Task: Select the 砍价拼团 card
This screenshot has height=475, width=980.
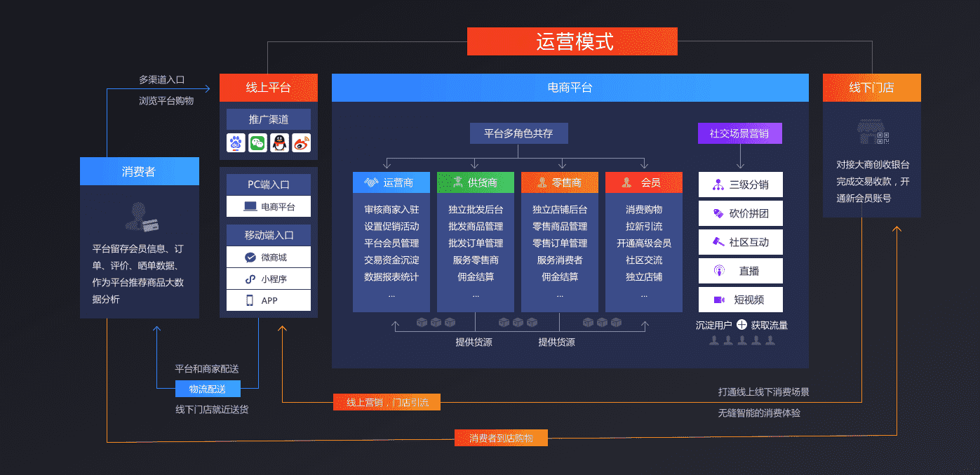Action: coord(741,213)
